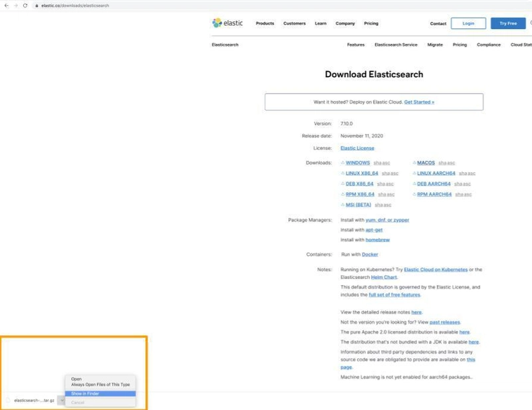Viewport: 532px width, 410px height.
Task: Open the Migrate sub-navigation item
Action: click(435, 45)
